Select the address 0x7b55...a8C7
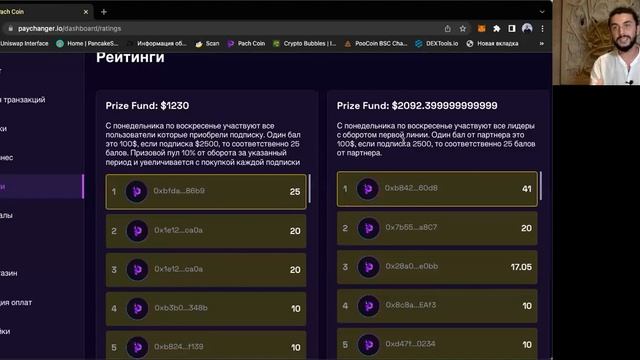 click(x=411, y=227)
